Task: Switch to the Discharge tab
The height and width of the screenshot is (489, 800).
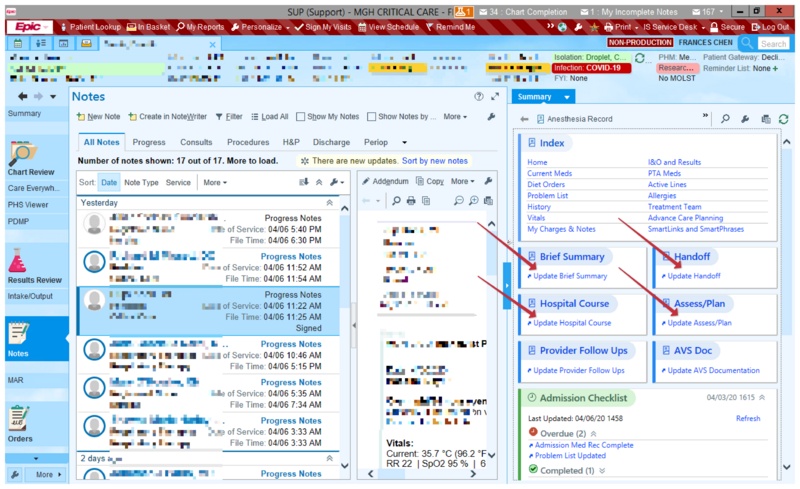Action: (x=331, y=142)
